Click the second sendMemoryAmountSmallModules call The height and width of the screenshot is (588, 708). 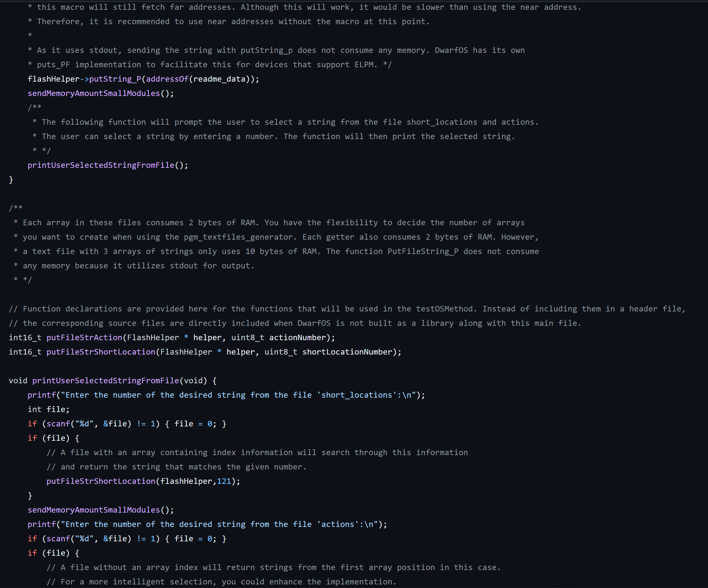(x=94, y=510)
